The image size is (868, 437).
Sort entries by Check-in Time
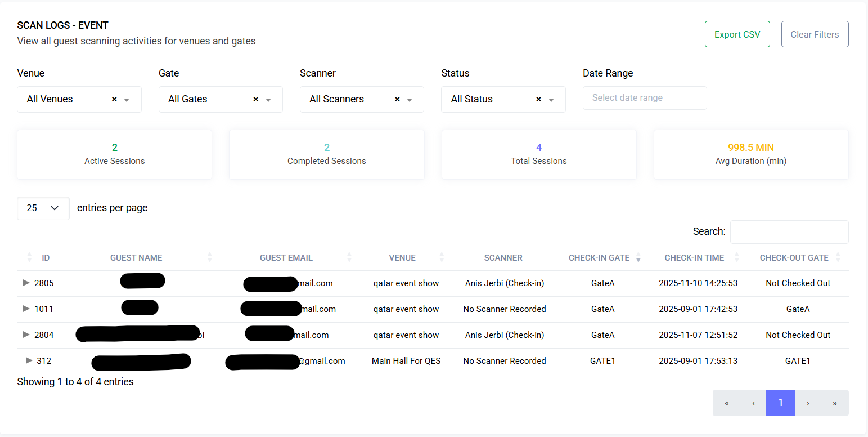(737, 257)
